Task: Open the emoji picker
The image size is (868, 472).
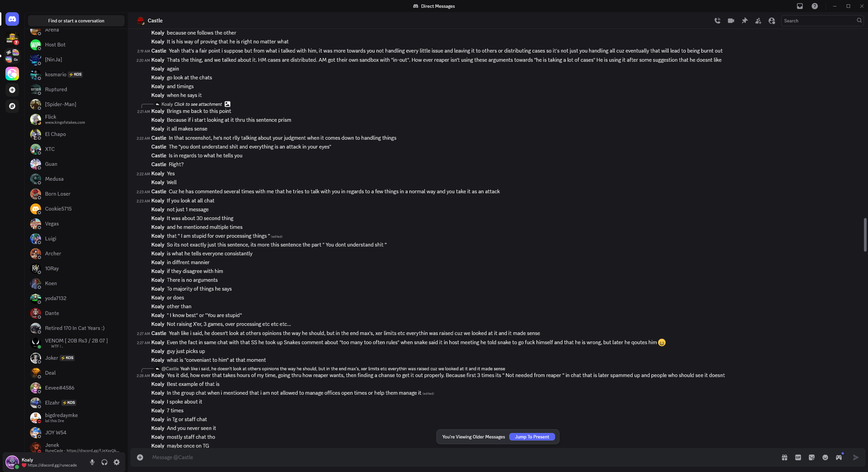Action: [825, 457]
